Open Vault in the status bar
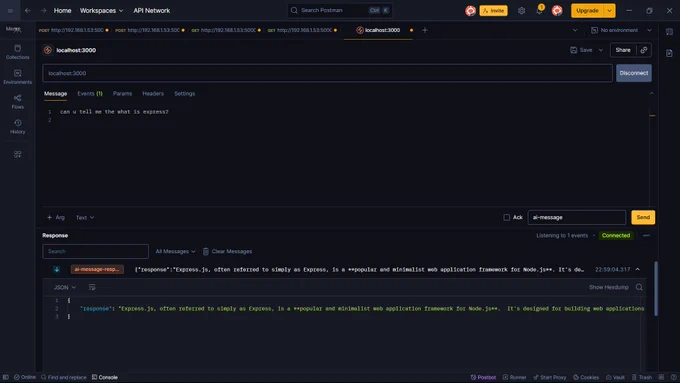Image resolution: width=680 pixels, height=383 pixels. [615, 377]
